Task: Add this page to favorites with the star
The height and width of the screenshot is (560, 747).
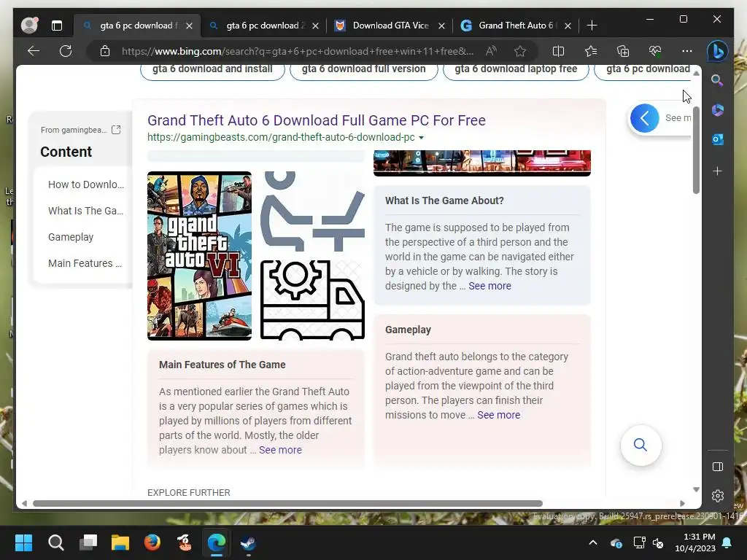Action: coord(520,51)
